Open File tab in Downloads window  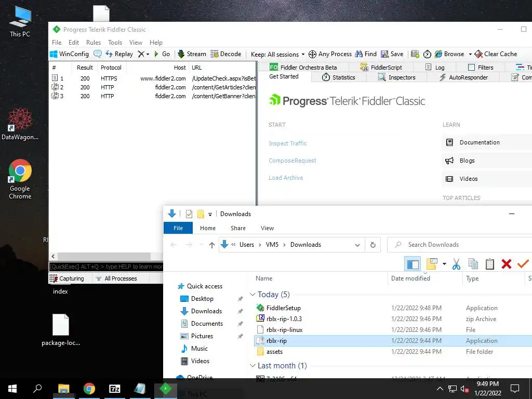[178, 228]
